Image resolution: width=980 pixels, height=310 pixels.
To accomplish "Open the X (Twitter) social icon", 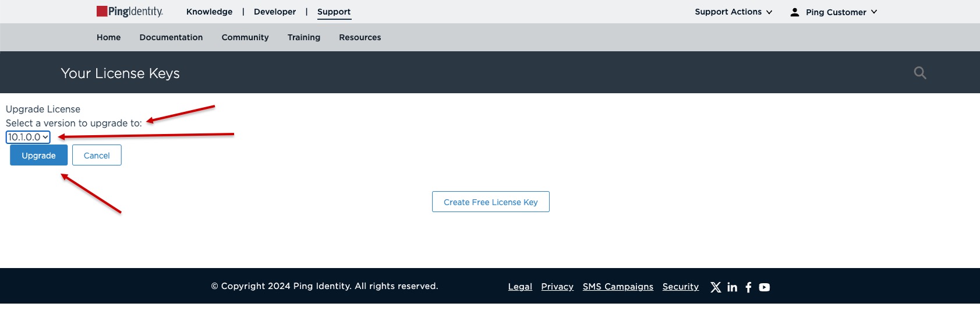I will pos(716,287).
